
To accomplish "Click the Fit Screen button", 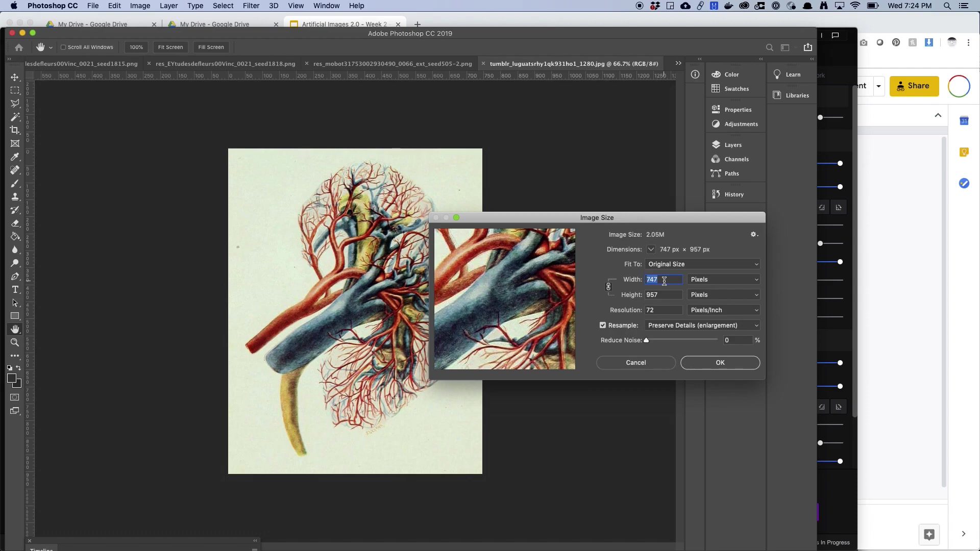I will coord(170,47).
